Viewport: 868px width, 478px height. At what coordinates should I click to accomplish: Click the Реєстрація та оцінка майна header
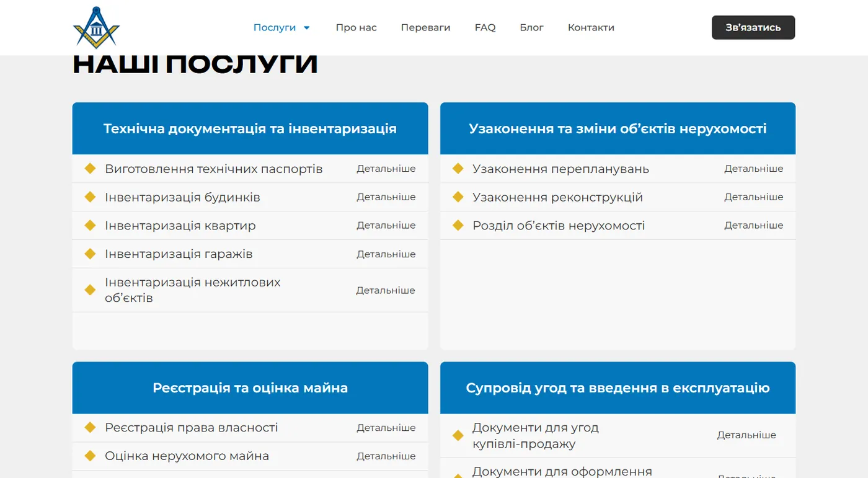pos(250,388)
